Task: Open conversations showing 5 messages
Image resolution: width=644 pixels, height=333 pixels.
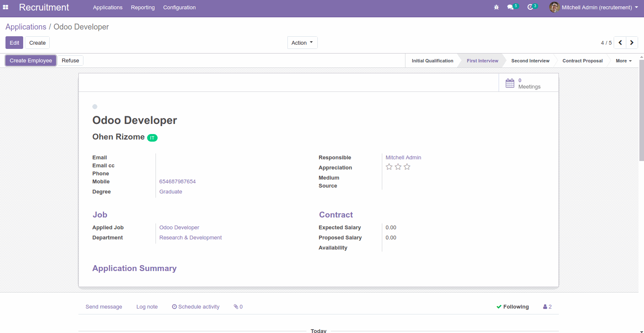Action: point(510,7)
